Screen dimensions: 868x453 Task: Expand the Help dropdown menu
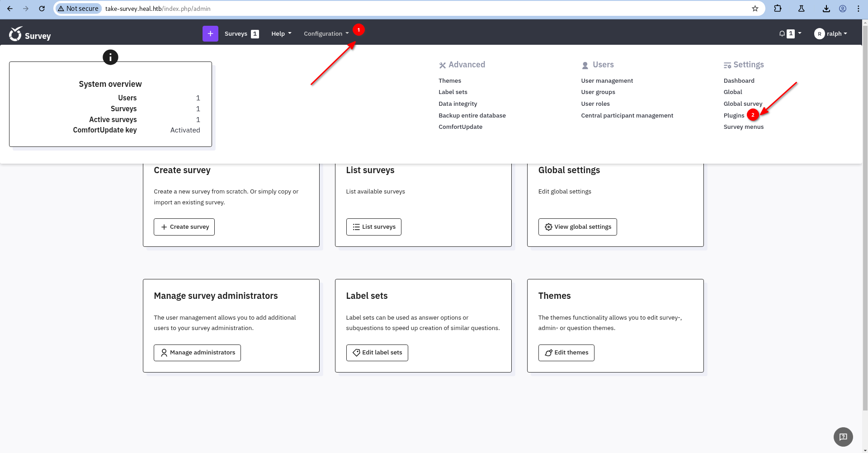tap(281, 33)
